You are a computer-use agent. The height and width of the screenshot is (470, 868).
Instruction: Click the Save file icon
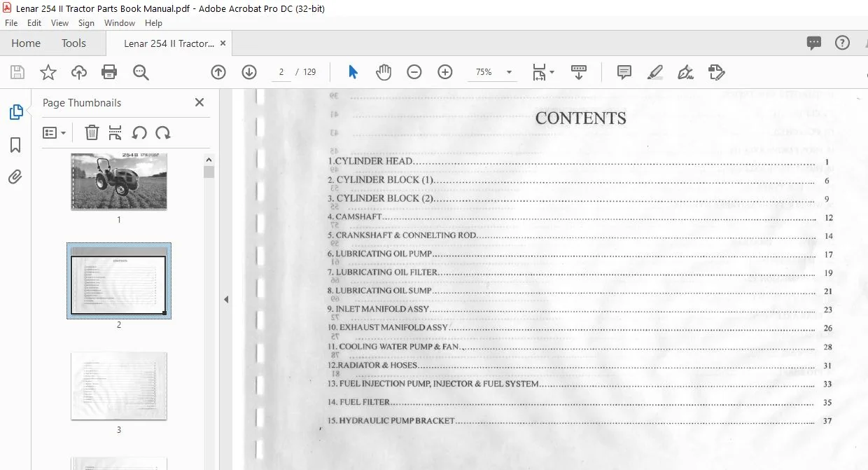[x=17, y=72]
